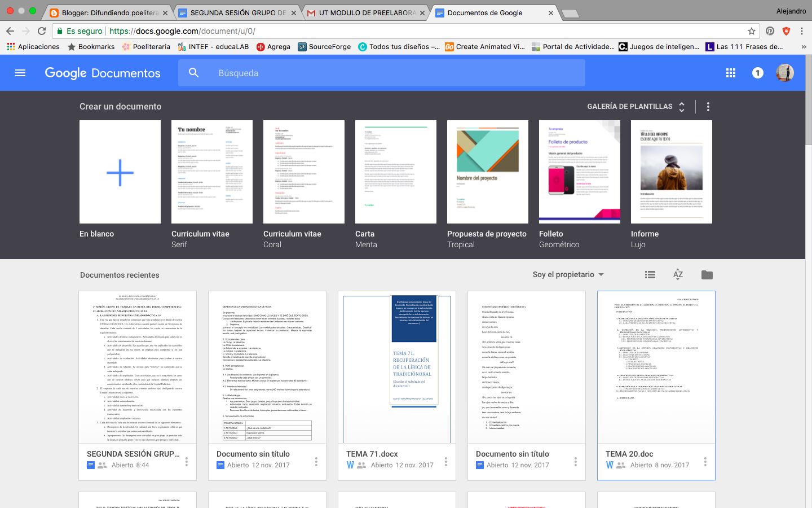Open the TEMA 20.doc document thumbnail

(656, 367)
